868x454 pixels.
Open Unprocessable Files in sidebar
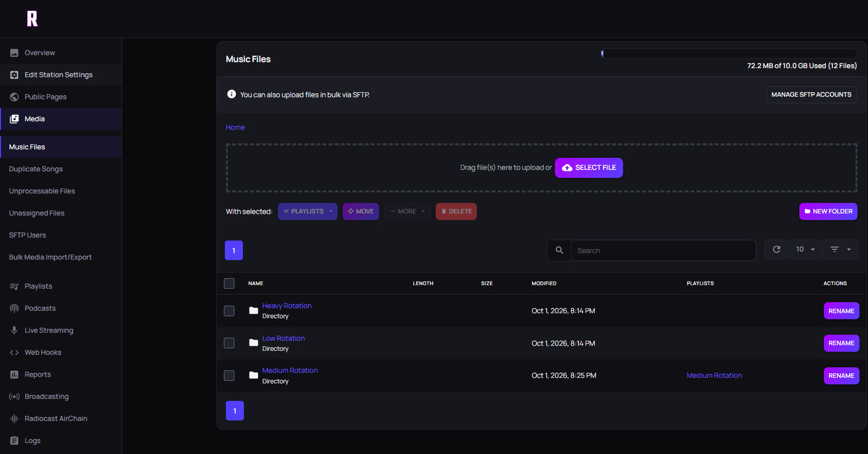coord(61,191)
